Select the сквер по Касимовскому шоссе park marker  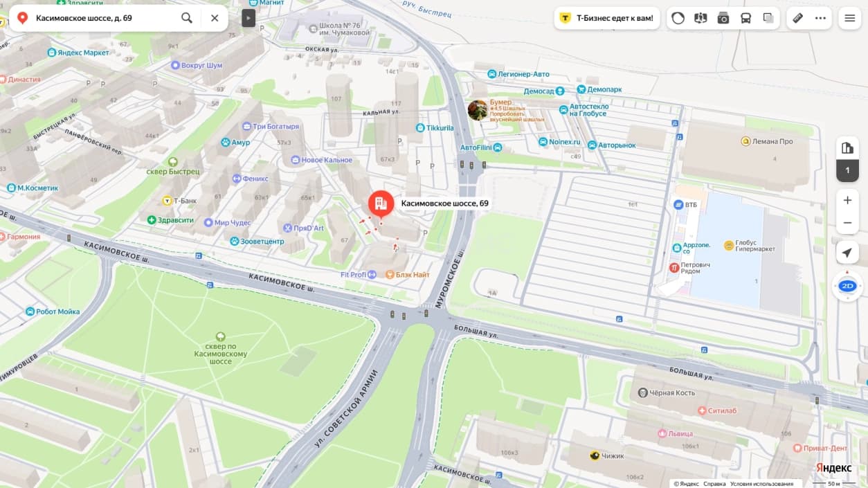221,336
